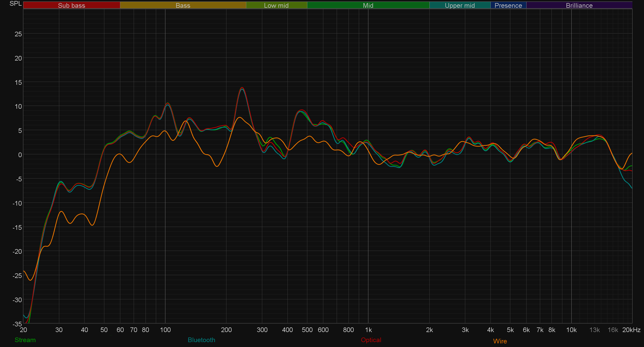Image resolution: width=644 pixels, height=347 pixels.
Task: Click the -35 dB level label
Action: tap(17, 324)
